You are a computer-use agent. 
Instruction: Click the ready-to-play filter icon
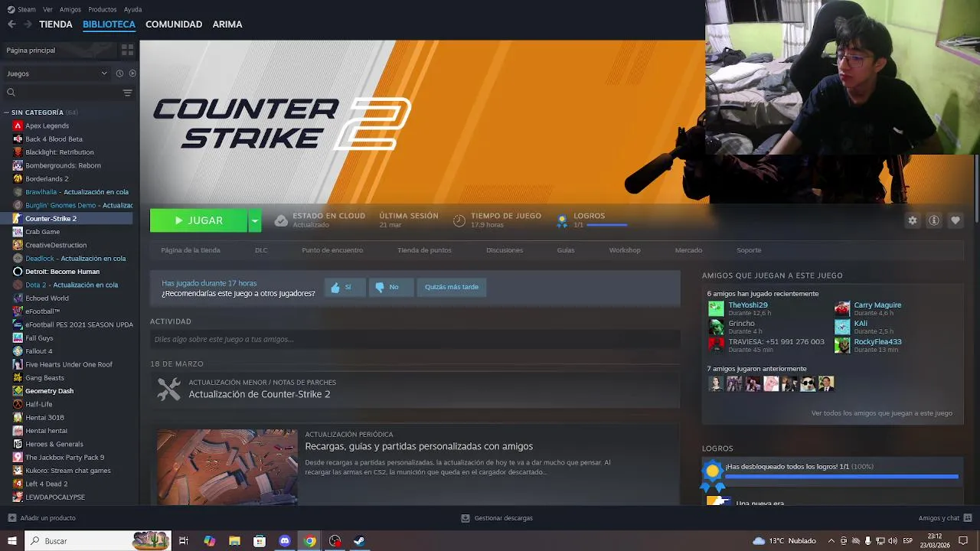(x=132, y=73)
